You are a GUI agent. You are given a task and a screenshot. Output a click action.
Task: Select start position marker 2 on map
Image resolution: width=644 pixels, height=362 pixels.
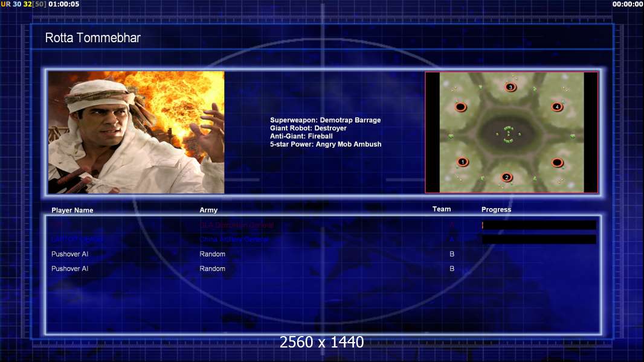click(507, 177)
